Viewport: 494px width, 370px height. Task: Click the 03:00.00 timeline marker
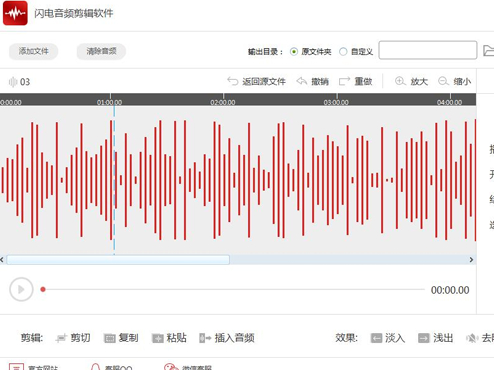[336, 102]
